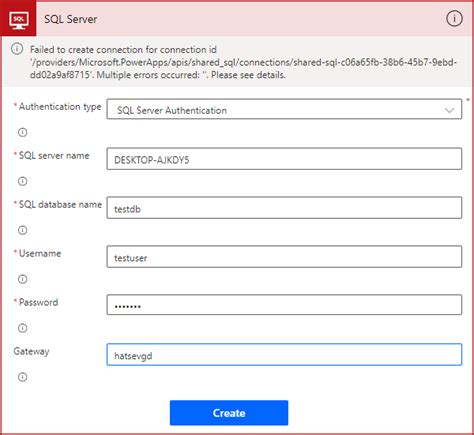Show info tooltip under Password

(22, 328)
